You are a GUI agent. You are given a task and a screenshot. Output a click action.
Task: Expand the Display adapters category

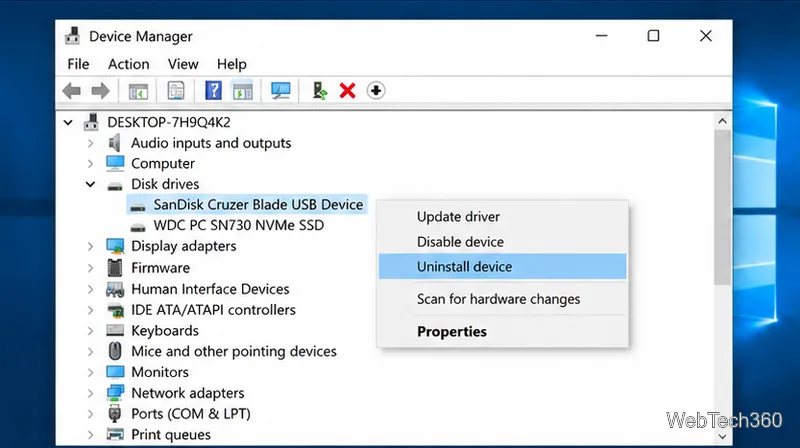tap(90, 246)
